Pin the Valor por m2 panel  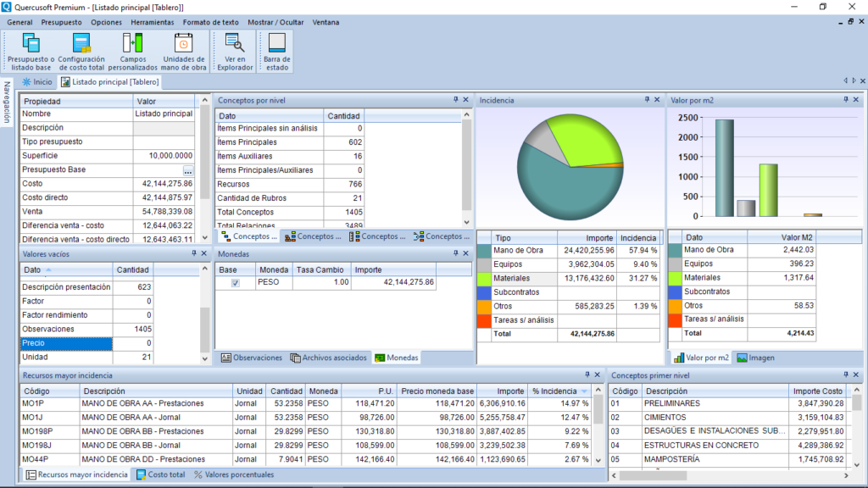tap(846, 100)
